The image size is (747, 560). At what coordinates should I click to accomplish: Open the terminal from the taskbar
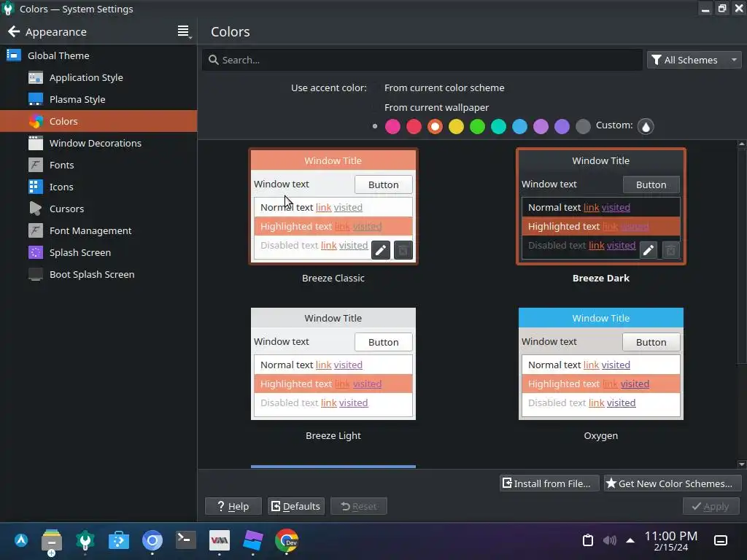click(185, 540)
